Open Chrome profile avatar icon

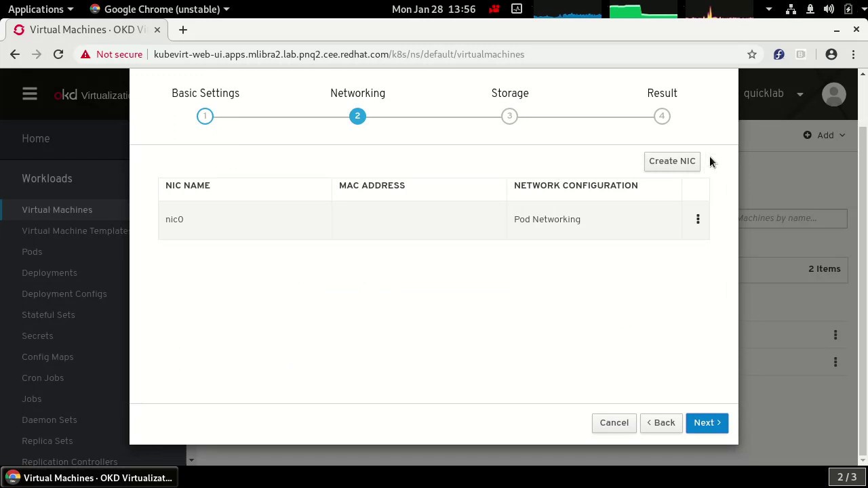pos(831,54)
